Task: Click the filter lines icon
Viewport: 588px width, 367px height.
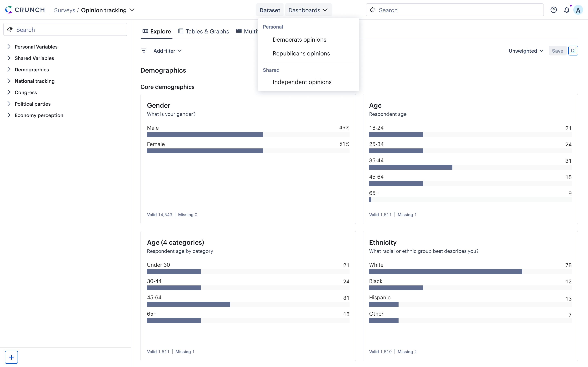Action: tap(144, 51)
